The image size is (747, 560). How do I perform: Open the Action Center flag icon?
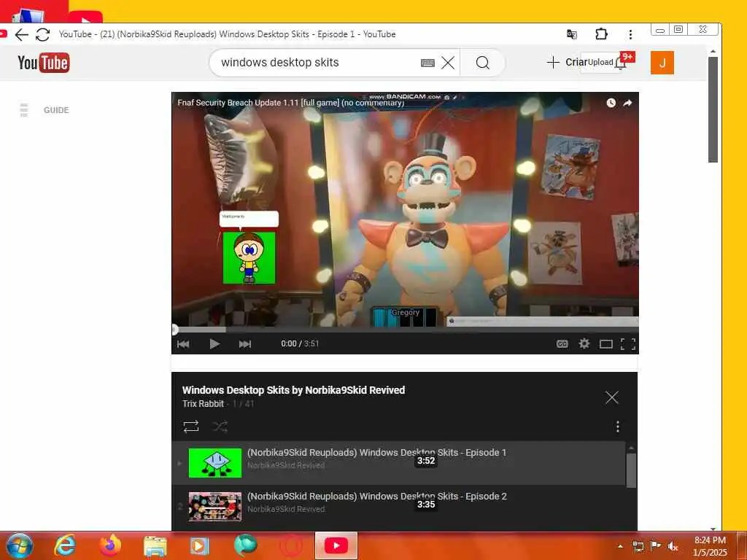point(656,545)
